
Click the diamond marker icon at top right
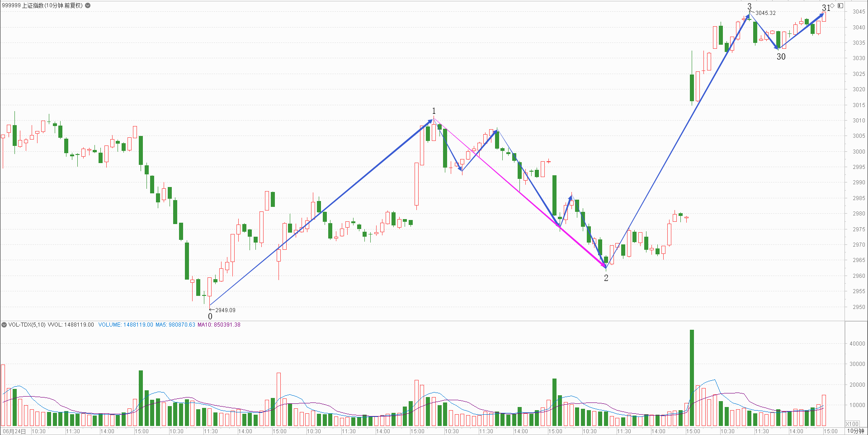pos(832,5)
